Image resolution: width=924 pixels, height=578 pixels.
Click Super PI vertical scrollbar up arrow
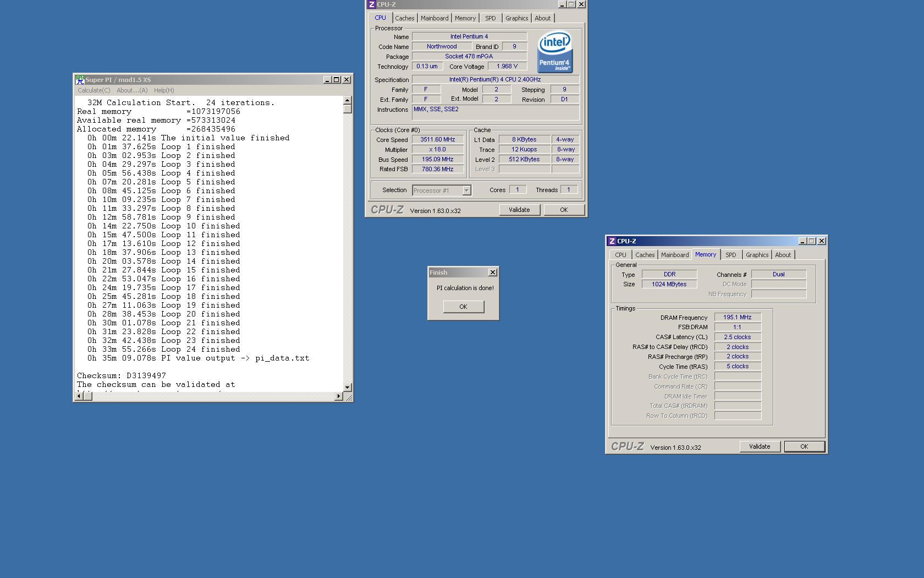[x=347, y=100]
